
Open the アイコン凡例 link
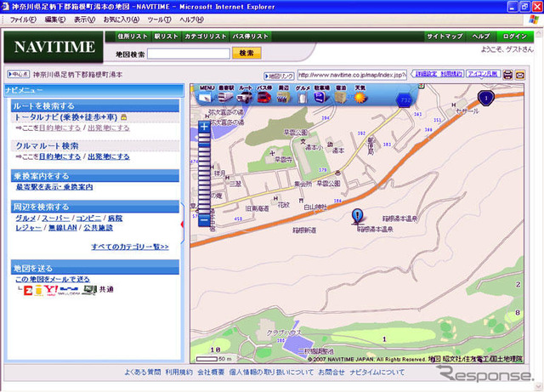[x=483, y=74]
